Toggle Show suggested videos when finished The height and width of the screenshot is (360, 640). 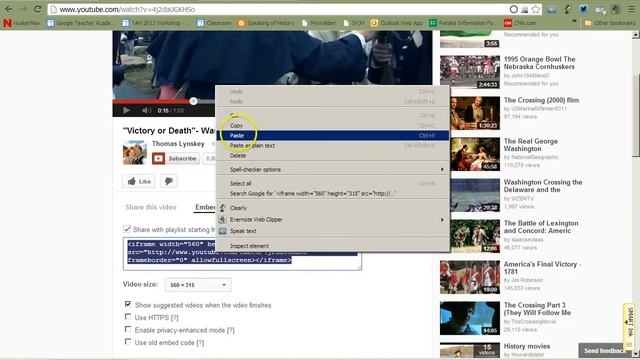tap(128, 304)
